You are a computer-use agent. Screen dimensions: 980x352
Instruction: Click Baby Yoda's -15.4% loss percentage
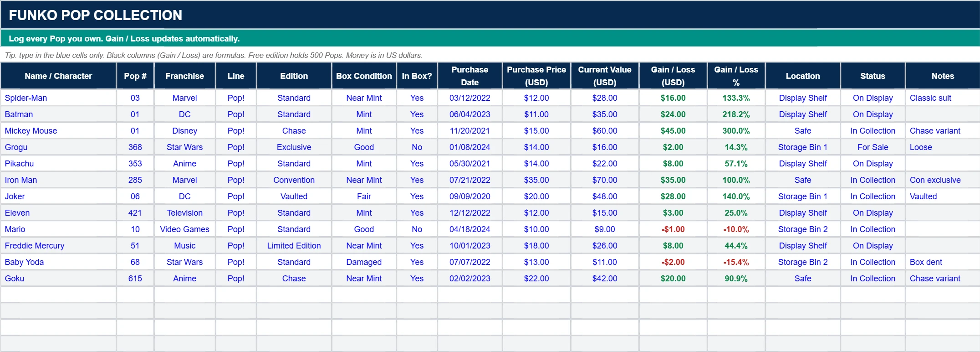(x=736, y=262)
